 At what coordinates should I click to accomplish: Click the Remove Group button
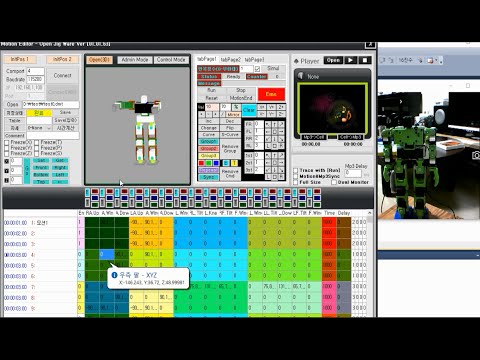pos(230,149)
